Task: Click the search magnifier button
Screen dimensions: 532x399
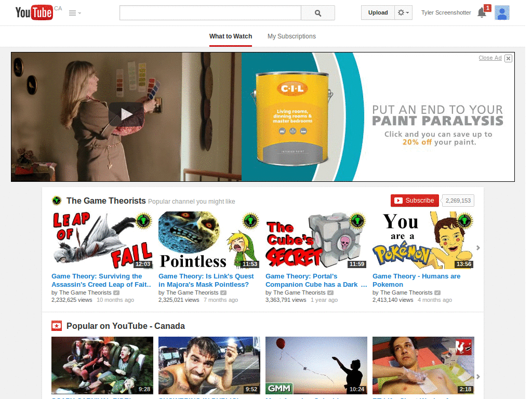Action: (x=317, y=13)
